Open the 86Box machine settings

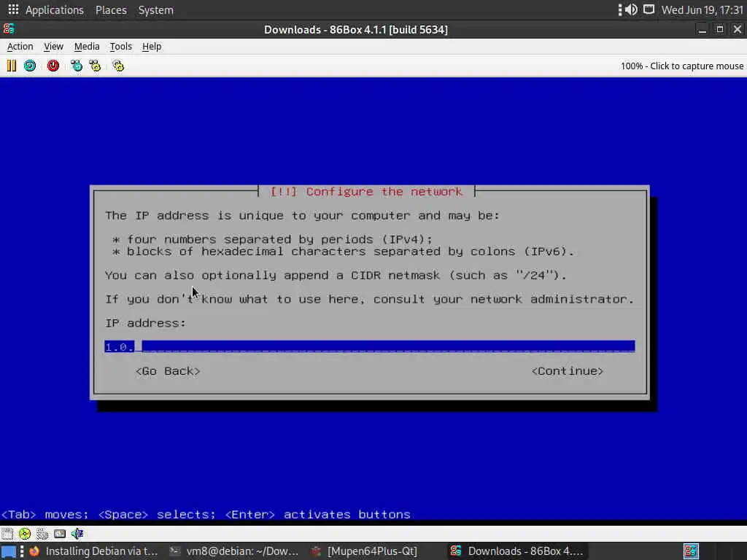(118, 66)
